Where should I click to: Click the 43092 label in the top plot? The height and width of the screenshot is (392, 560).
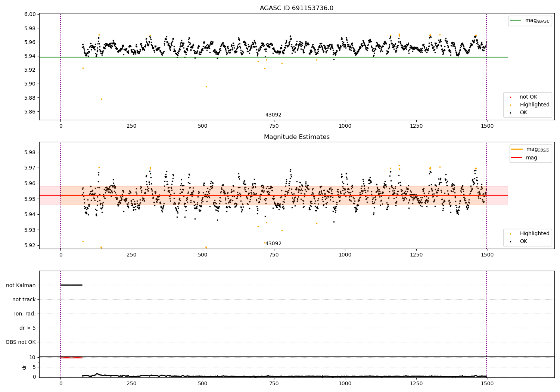click(273, 115)
